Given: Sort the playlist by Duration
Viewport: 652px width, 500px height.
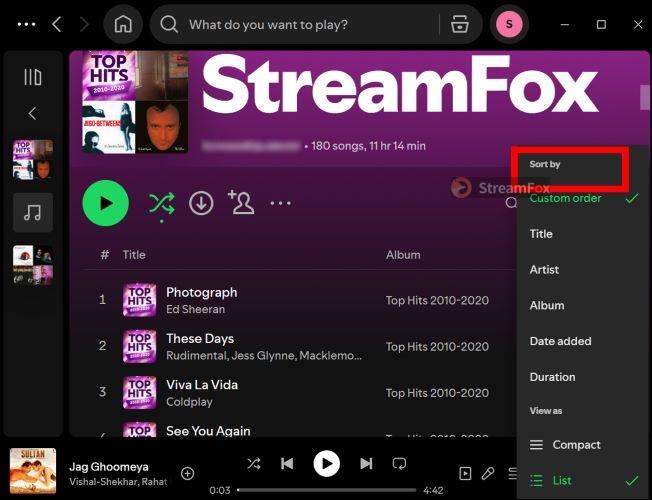Looking at the screenshot, I should coord(583,377).
